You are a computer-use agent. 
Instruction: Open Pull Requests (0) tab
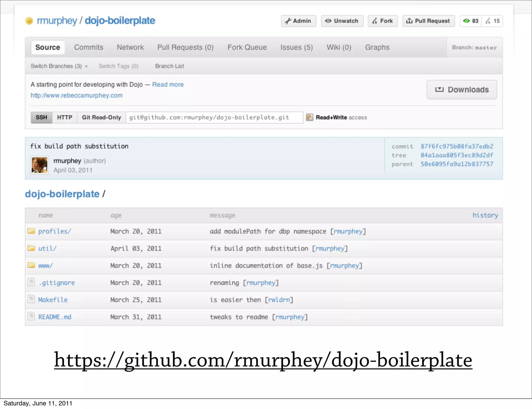[185, 47]
